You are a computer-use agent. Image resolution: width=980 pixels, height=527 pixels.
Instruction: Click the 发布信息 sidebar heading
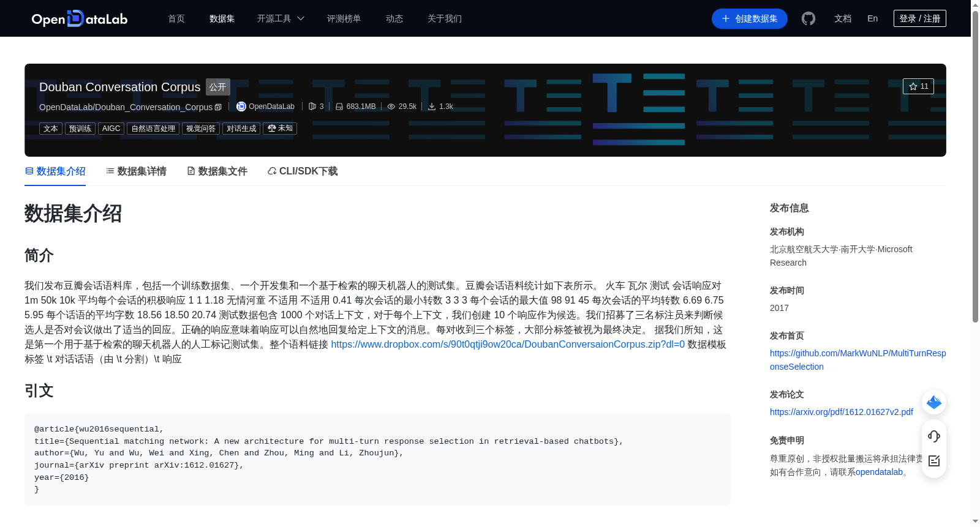[789, 208]
